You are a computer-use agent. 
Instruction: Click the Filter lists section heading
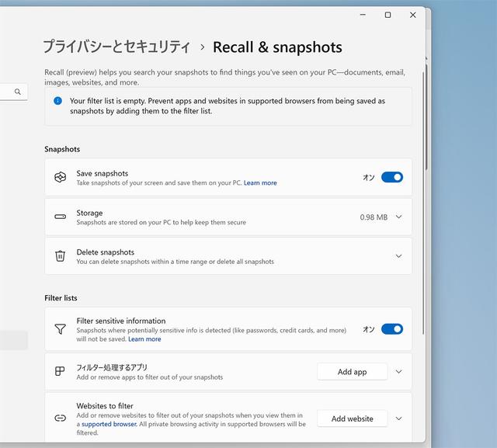click(x=61, y=298)
